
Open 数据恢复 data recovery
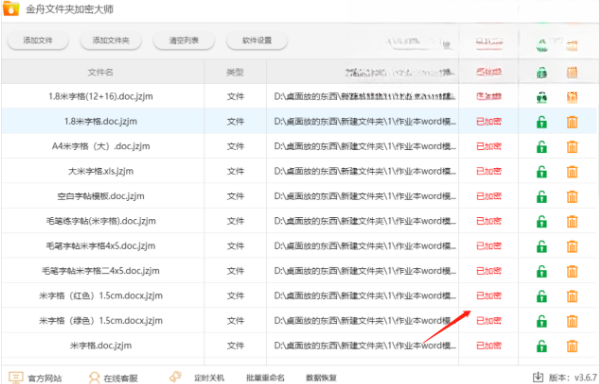click(321, 378)
